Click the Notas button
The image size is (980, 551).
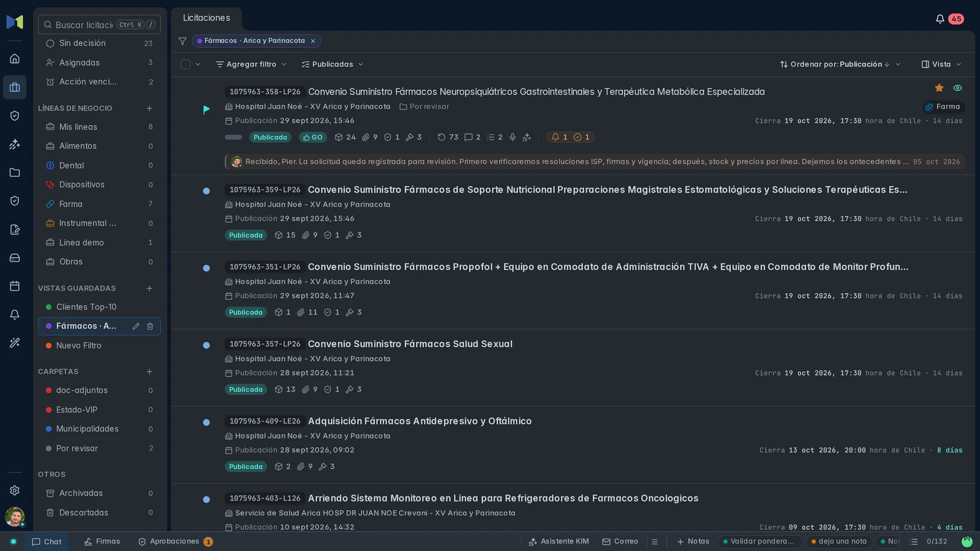tap(693, 542)
